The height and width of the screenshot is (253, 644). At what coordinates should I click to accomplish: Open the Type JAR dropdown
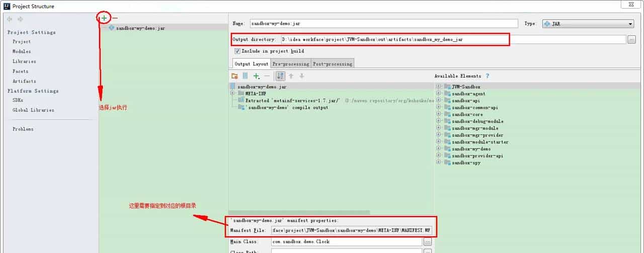click(x=588, y=24)
